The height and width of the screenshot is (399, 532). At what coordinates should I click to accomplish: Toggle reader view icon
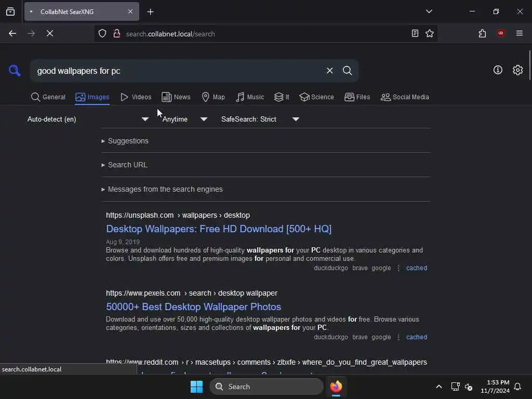click(415, 33)
